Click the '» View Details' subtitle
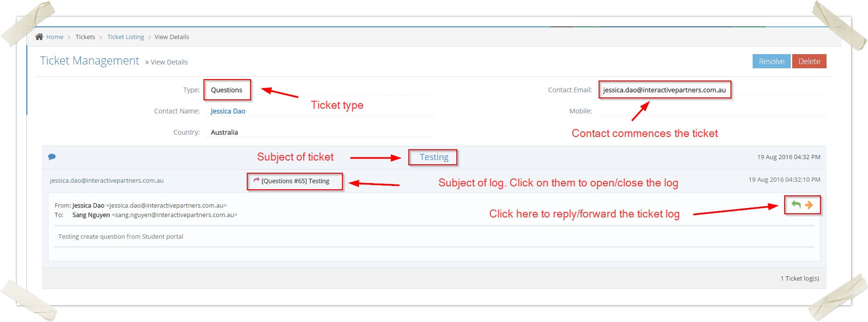 166,62
